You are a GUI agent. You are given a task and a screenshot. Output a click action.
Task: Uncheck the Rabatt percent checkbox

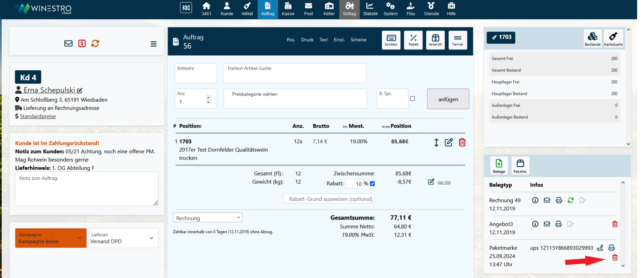click(x=372, y=184)
